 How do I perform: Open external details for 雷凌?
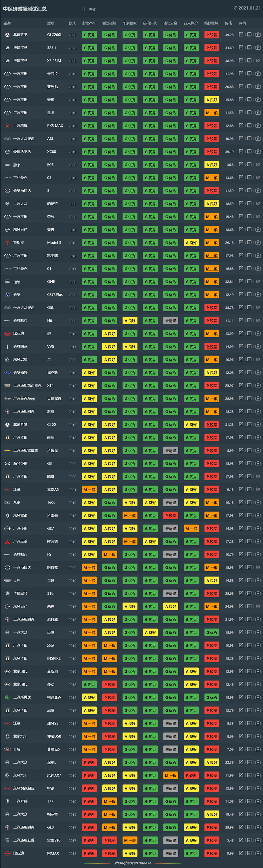pyautogui.click(x=241, y=113)
